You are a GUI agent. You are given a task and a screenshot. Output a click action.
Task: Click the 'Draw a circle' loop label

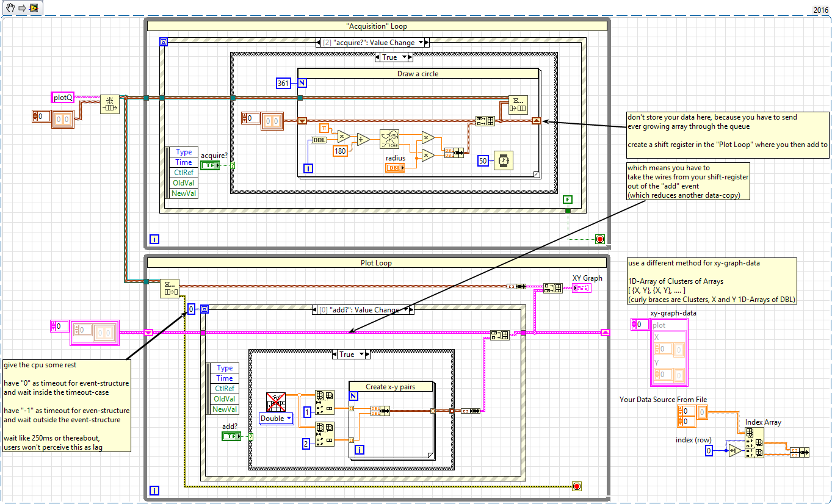point(418,74)
